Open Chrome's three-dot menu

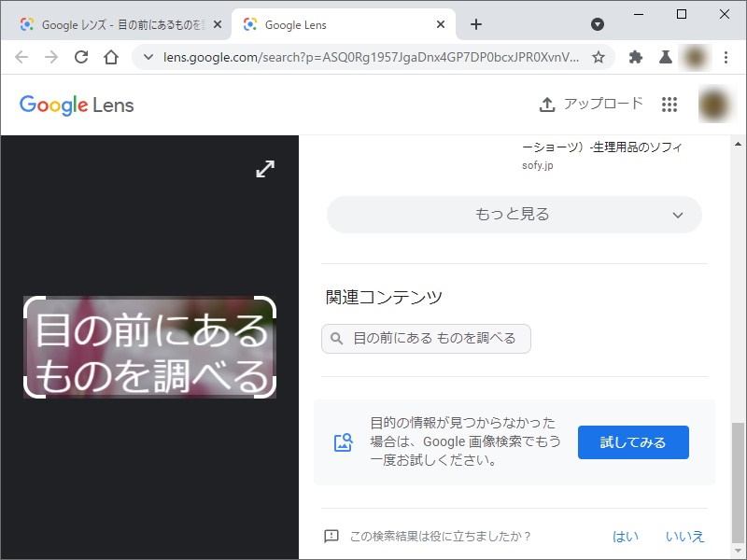[x=727, y=57]
